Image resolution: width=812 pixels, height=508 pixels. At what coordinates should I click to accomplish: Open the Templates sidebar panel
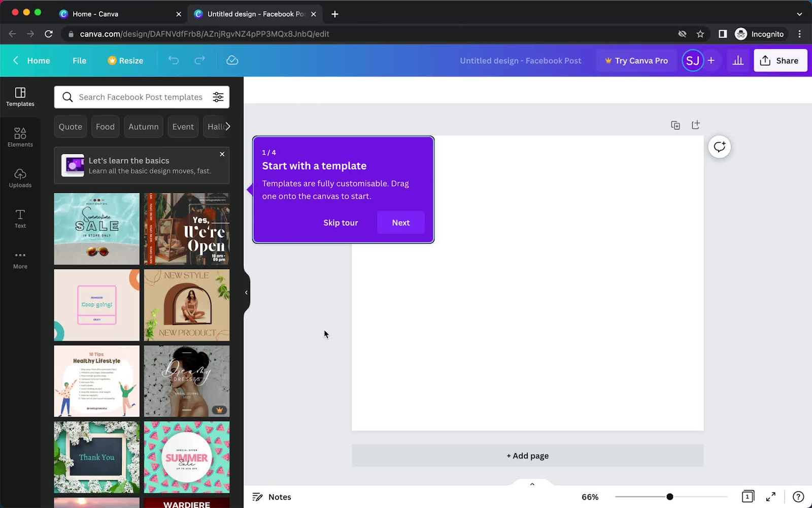coord(20,97)
